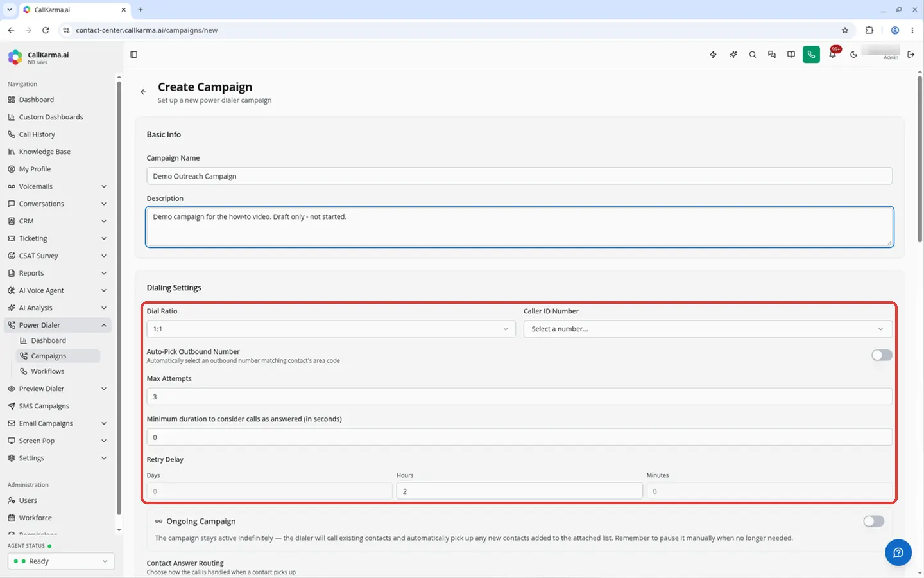The height and width of the screenshot is (578, 924).
Task: Open the Chrome three-dot menu
Action: point(912,30)
